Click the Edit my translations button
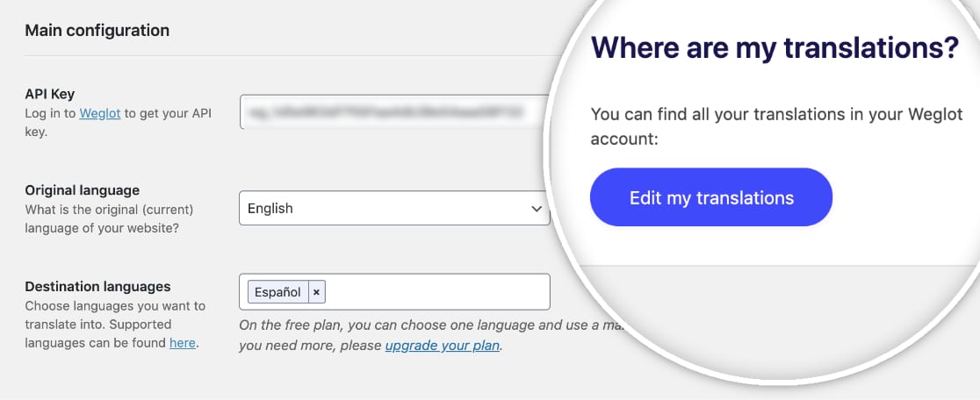 coord(710,197)
